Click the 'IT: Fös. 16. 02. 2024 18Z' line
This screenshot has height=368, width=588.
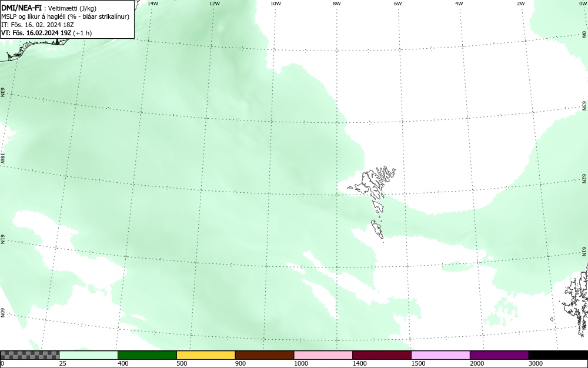point(38,25)
